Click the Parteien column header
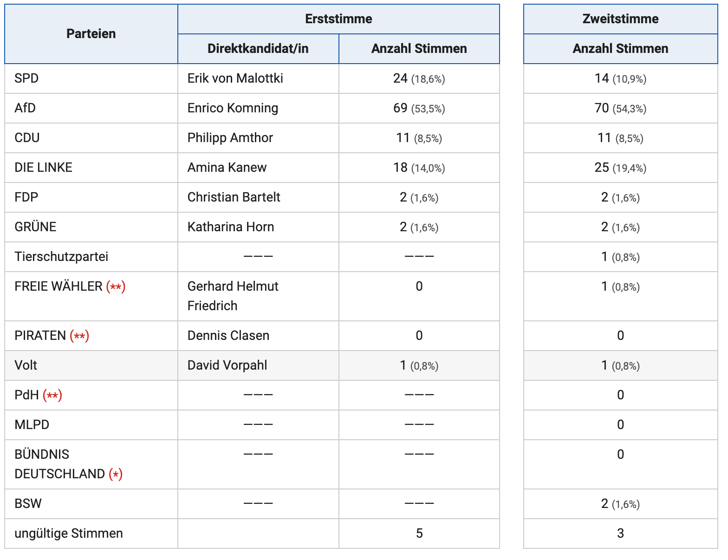The width and height of the screenshot is (728, 560). click(91, 34)
